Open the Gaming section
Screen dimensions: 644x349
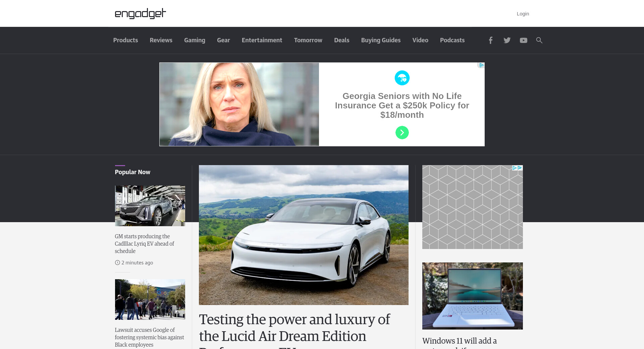point(195,40)
